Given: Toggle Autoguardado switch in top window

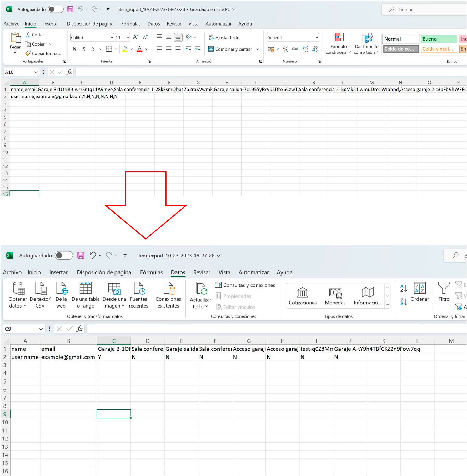Looking at the screenshot, I should pos(56,9).
